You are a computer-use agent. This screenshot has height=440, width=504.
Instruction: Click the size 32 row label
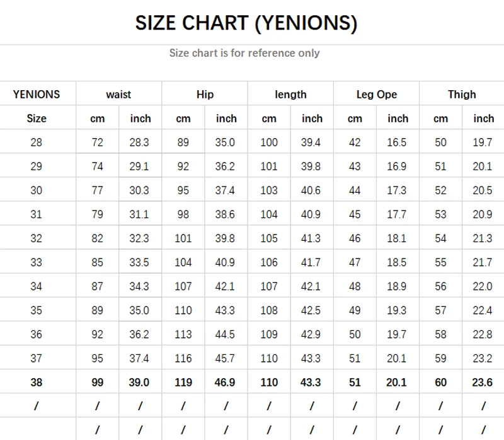tap(37, 238)
